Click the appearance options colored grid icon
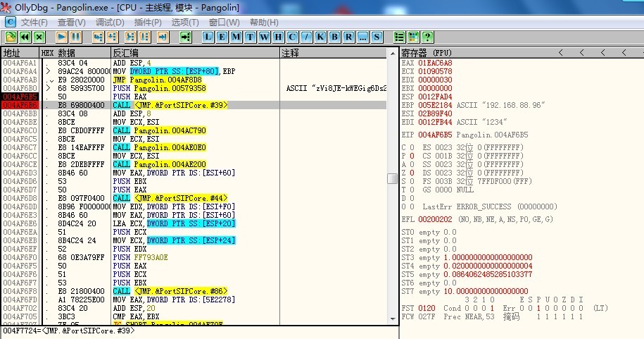644x339 pixels. [x=413, y=37]
